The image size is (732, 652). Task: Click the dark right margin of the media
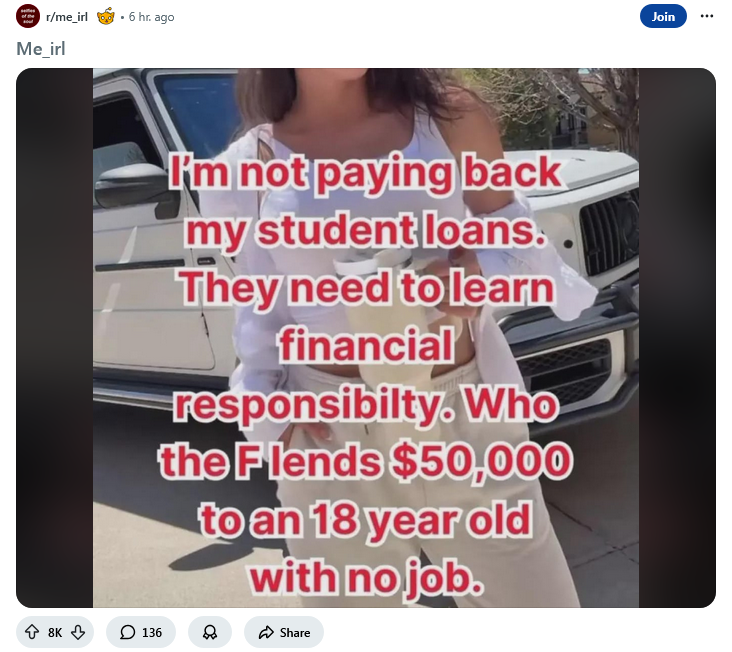coord(677,338)
